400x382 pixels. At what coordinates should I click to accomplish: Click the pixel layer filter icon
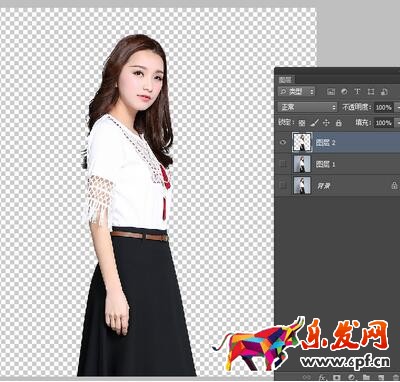(x=331, y=92)
